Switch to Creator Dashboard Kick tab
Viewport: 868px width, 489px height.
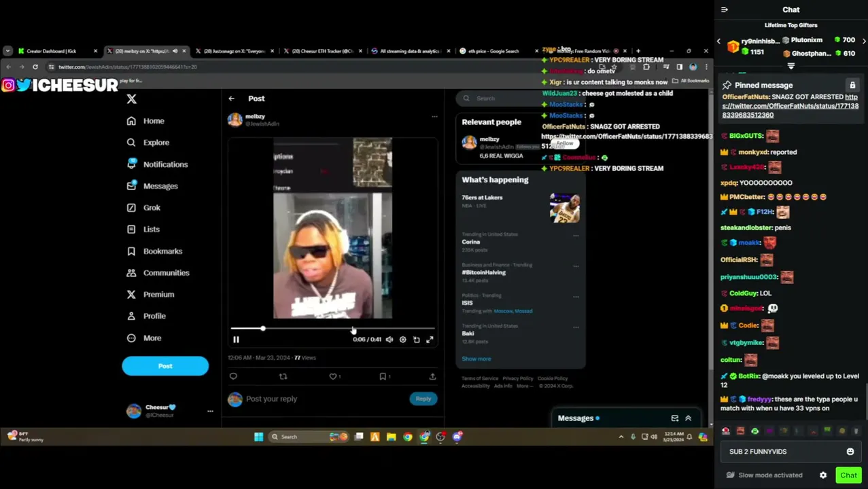(58, 51)
